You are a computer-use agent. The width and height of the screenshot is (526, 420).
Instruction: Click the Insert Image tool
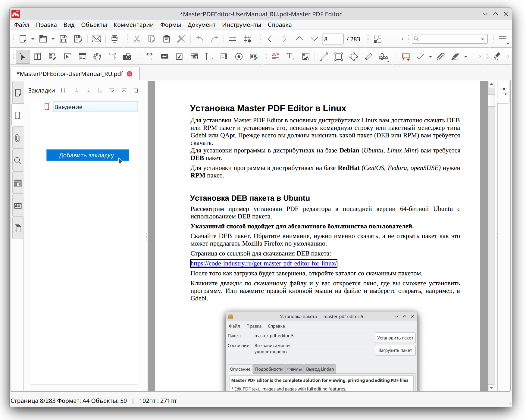coord(306,57)
